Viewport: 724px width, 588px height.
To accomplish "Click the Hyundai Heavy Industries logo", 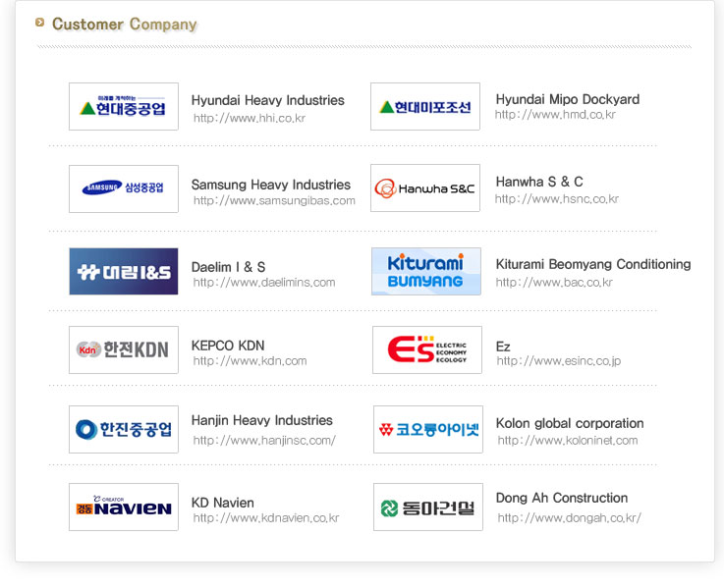I will click(x=124, y=107).
